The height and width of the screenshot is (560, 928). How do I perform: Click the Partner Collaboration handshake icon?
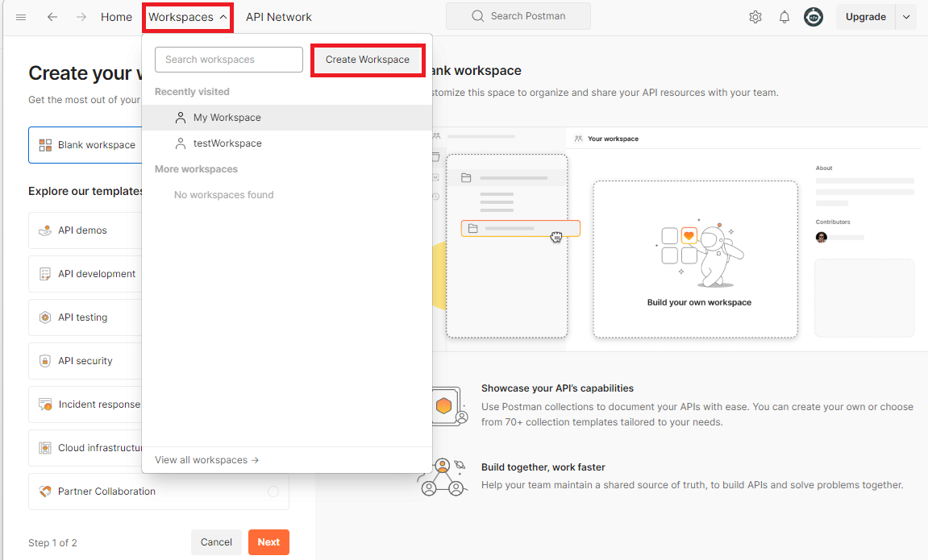[x=45, y=492]
